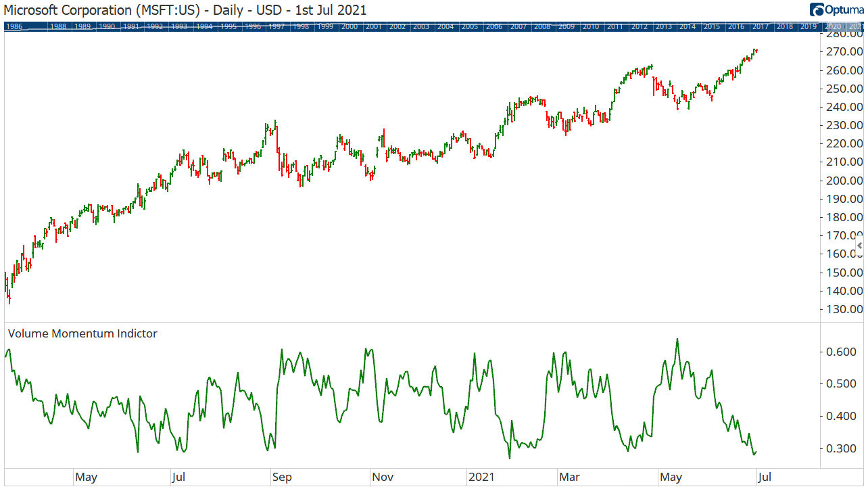Click the 200.00 price scale label
This screenshot has height=491, width=868.
point(845,180)
